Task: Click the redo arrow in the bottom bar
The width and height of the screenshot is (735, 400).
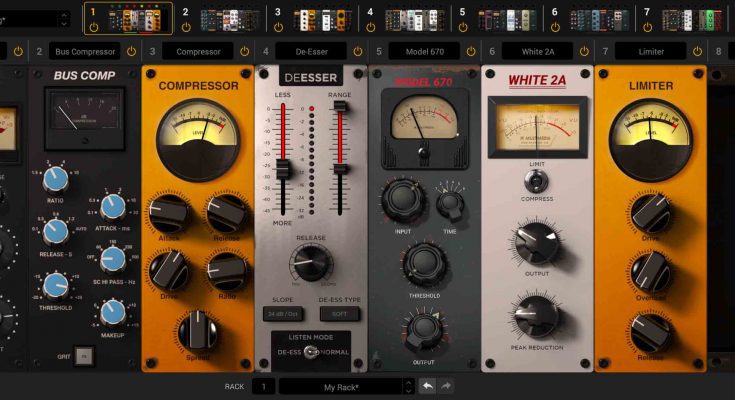Action: click(x=446, y=386)
